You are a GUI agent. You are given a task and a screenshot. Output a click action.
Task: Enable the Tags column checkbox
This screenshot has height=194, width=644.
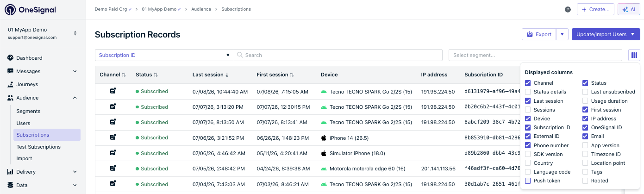click(585, 172)
